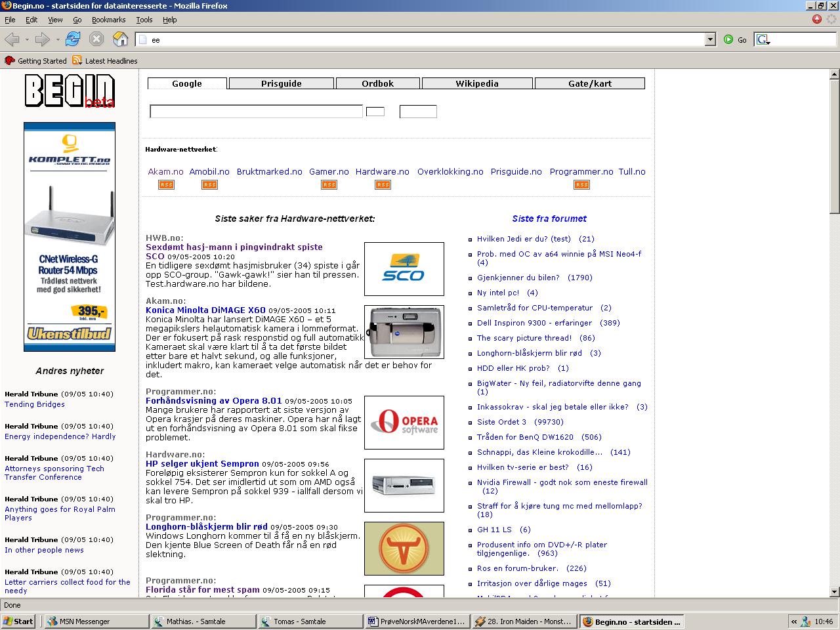
Task: Click the Google search engine icon
Action: coord(763,39)
